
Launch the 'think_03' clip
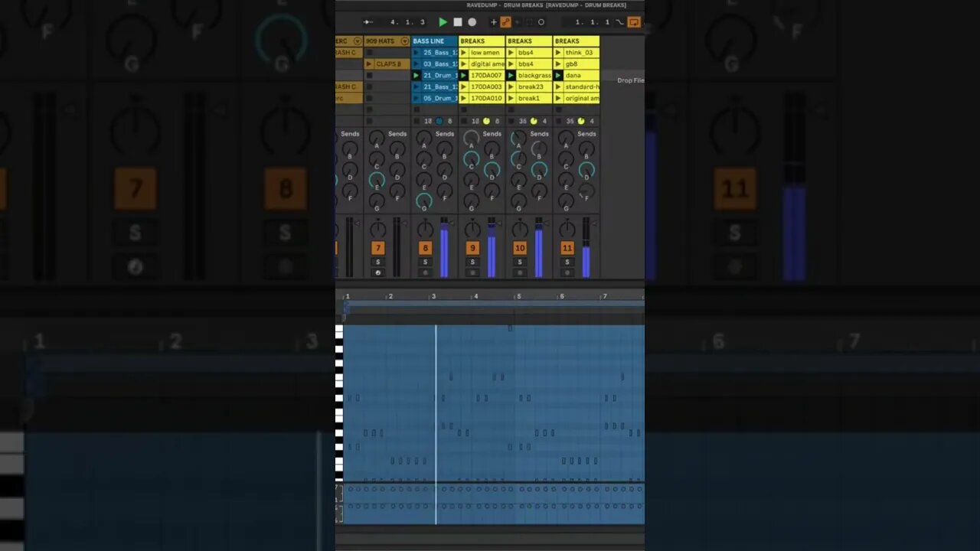point(558,53)
